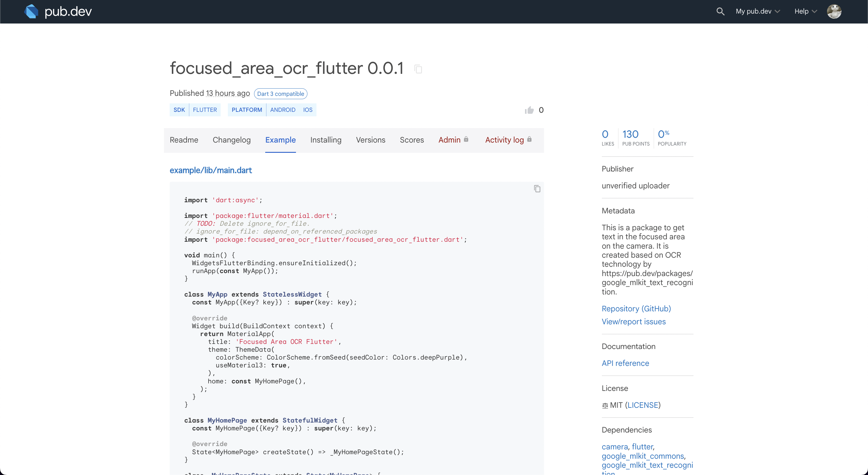This screenshot has width=868, height=475.
Task: Click the 0% popularity score
Action: click(x=671, y=138)
